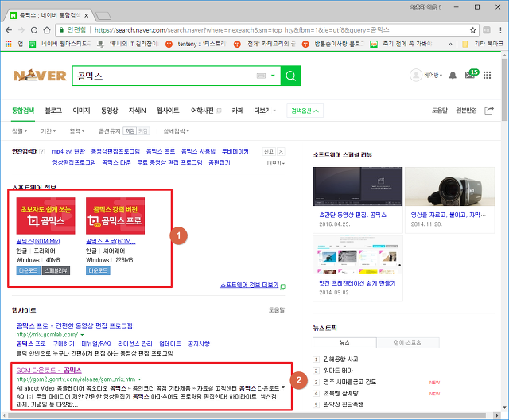This screenshot has height=420, width=509.
Task: Click the vertical scrollbar thumb
Action: pos(503,90)
